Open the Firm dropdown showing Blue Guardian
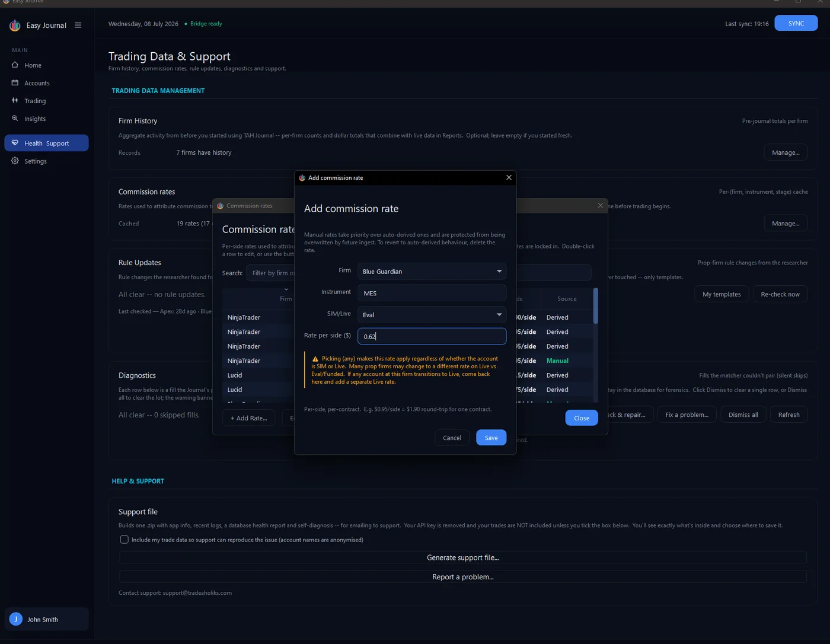 coord(432,271)
